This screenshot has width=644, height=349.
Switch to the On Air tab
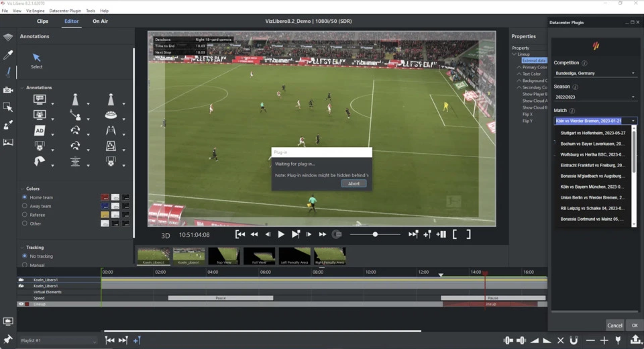click(x=100, y=21)
